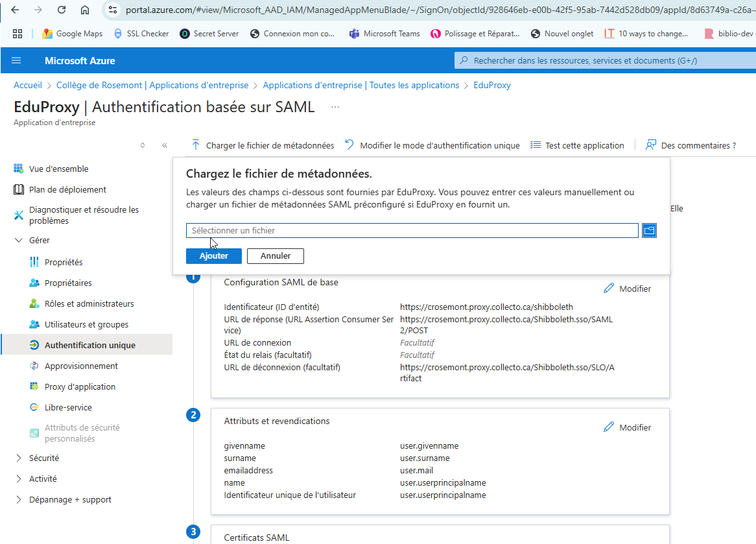This screenshot has height=544, width=756.
Task: Click the Annuler button
Action: 275,256
